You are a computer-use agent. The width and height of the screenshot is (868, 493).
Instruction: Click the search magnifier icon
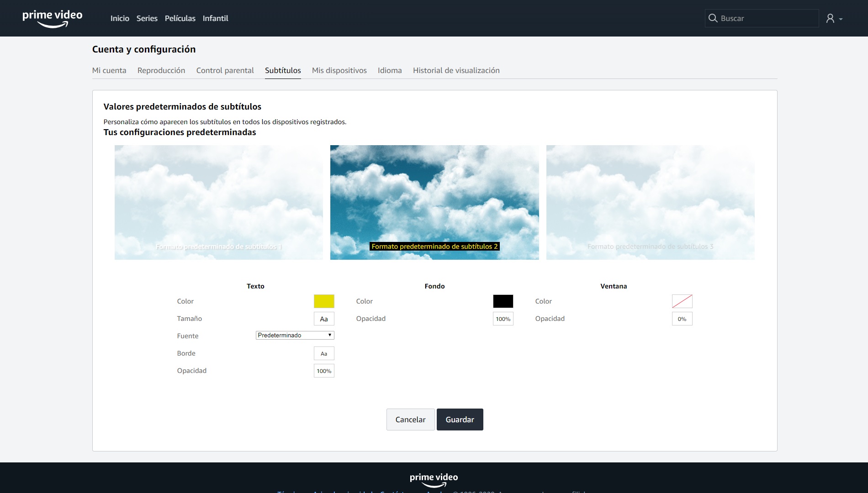tap(713, 18)
